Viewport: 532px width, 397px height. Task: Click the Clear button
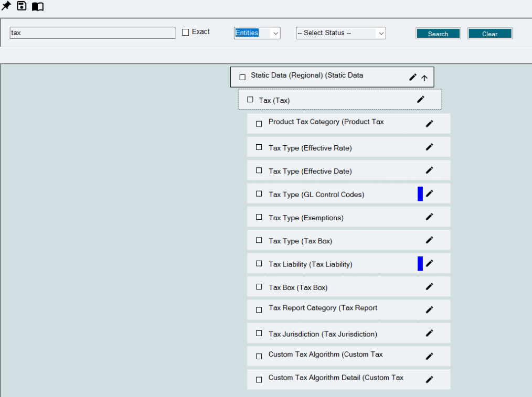(x=490, y=34)
